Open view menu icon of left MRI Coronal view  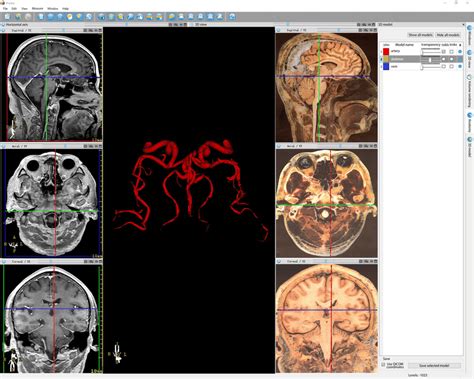point(4,262)
